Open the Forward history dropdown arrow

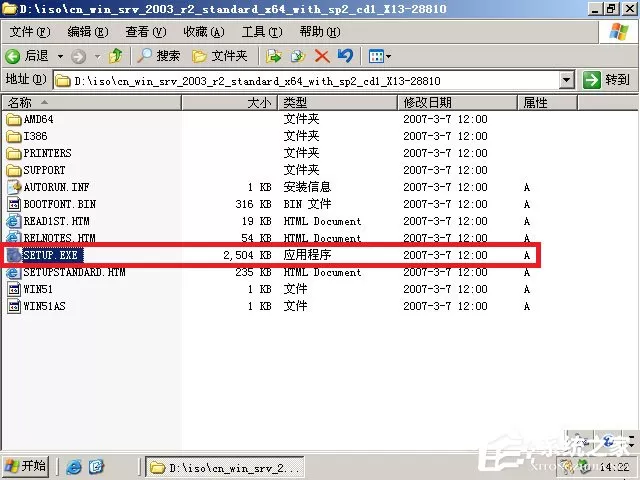(98, 56)
